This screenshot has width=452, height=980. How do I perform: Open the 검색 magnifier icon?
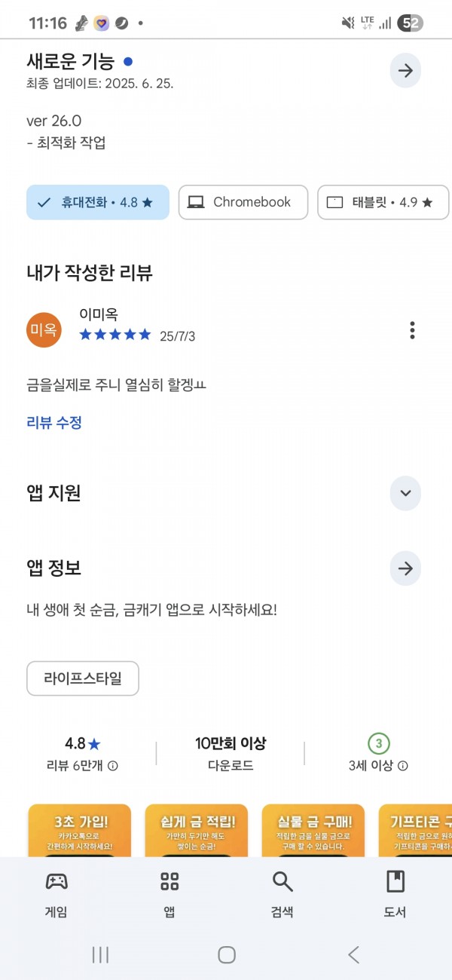(x=282, y=881)
